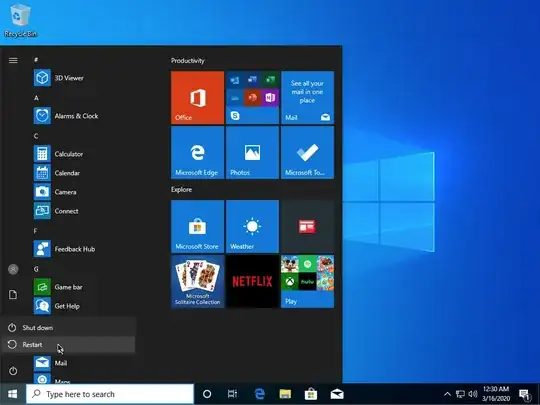Click the G letter group header
The height and width of the screenshot is (405, 540).
36,269
